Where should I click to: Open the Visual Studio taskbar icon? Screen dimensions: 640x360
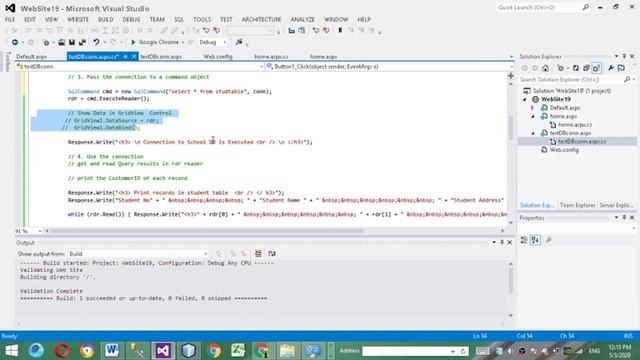pyautogui.click(x=163, y=351)
